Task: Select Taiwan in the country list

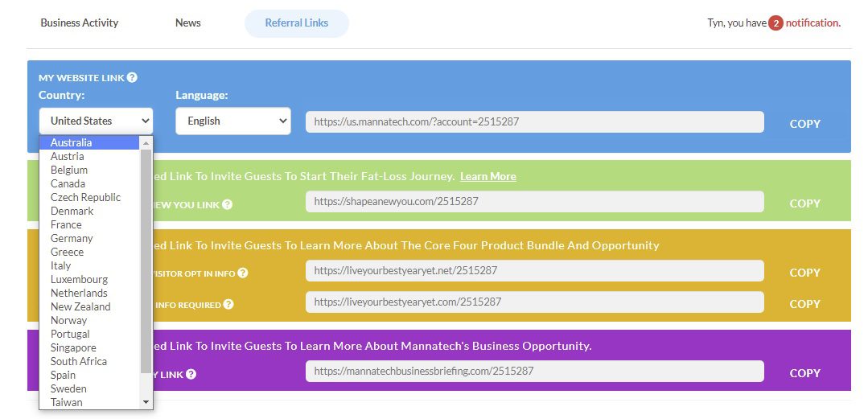Action: coord(90,402)
